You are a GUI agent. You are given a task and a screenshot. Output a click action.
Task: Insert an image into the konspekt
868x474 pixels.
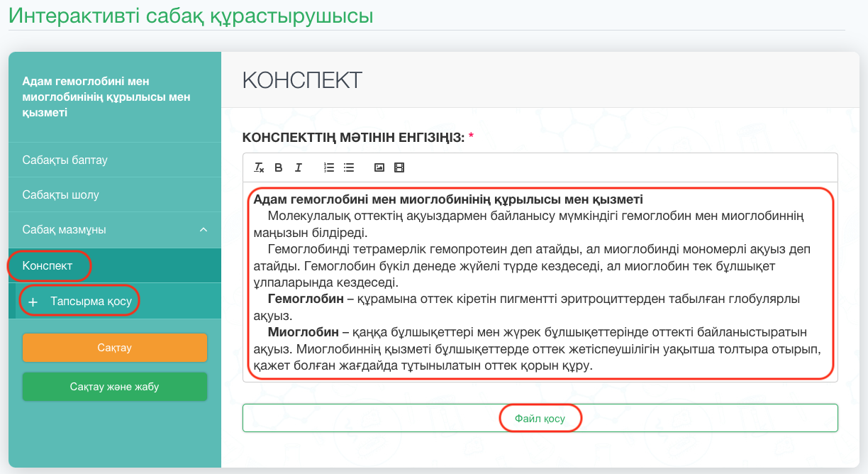coord(379,168)
